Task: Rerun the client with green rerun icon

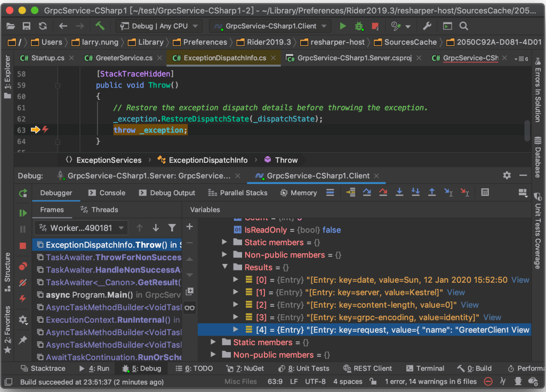Action: 23,193
